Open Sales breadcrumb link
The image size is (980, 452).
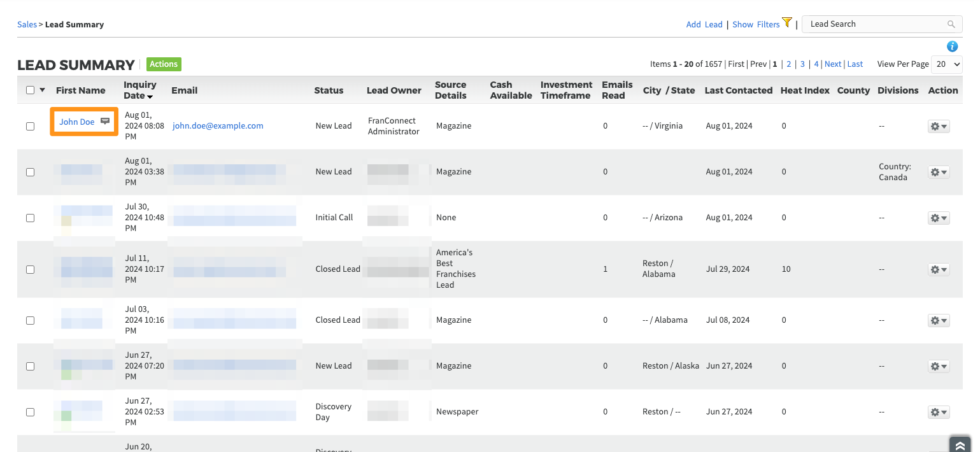point(27,24)
